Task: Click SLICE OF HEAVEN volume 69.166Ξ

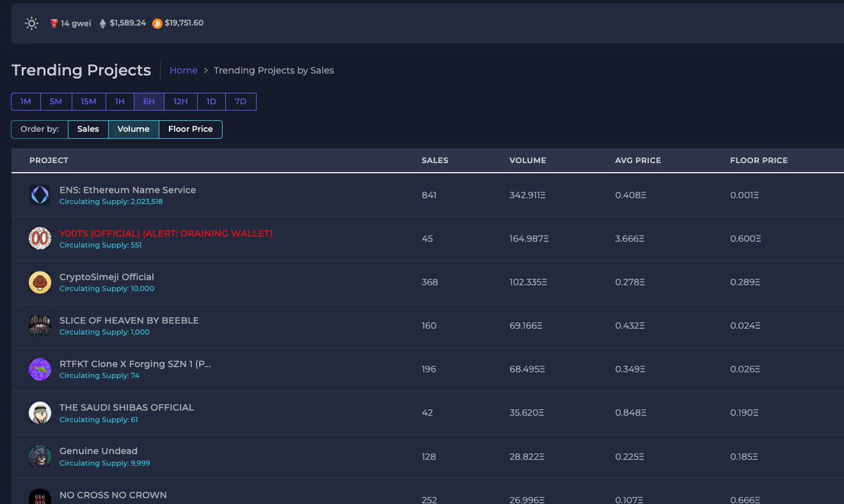Action: click(526, 326)
